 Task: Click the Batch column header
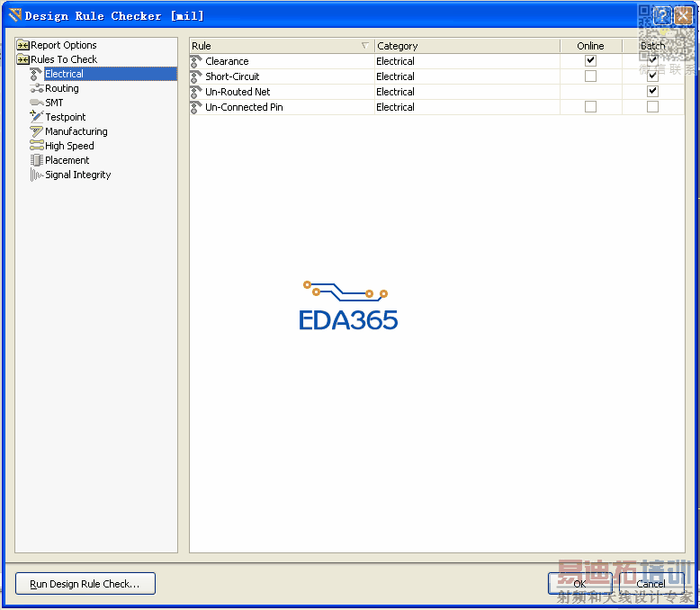(x=652, y=46)
